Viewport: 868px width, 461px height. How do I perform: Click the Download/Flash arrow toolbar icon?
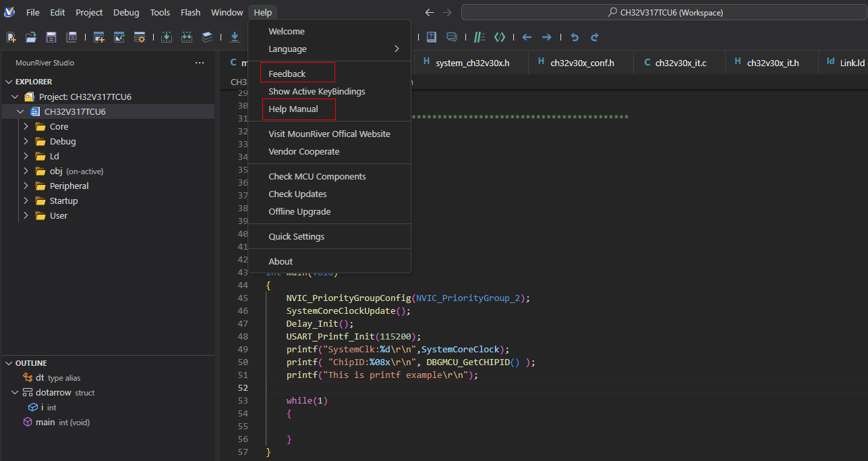(235, 37)
